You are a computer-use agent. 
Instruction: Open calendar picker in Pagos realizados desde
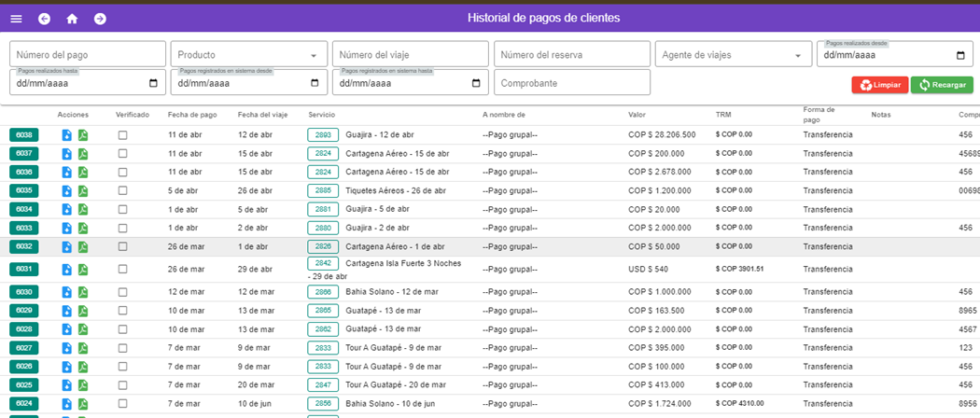click(960, 55)
